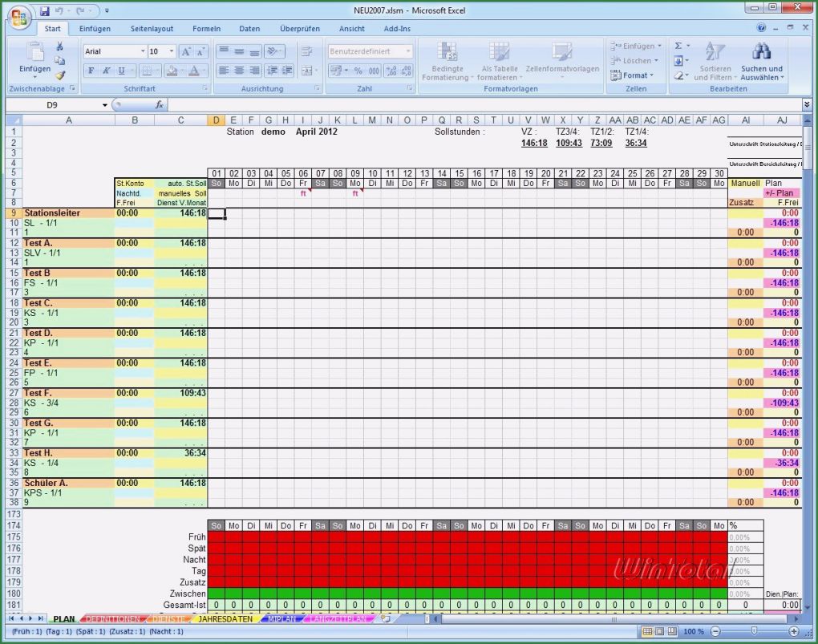Toggle center alignment in Ausrichtung group
This screenshot has width=818, height=644.
tap(238, 71)
